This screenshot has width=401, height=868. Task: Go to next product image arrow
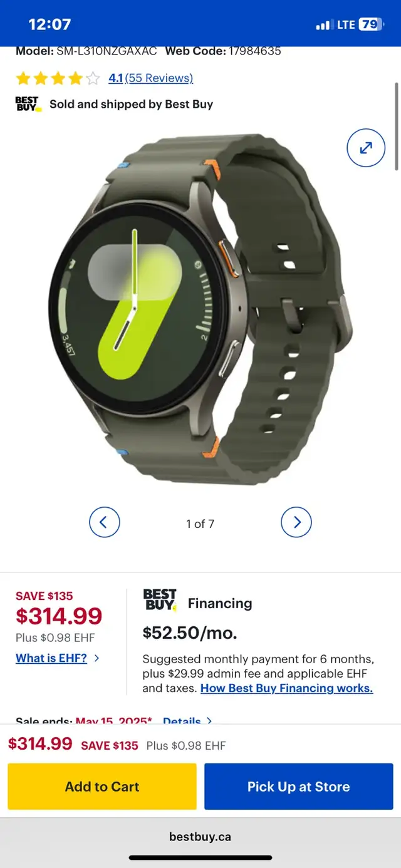pos(296,522)
